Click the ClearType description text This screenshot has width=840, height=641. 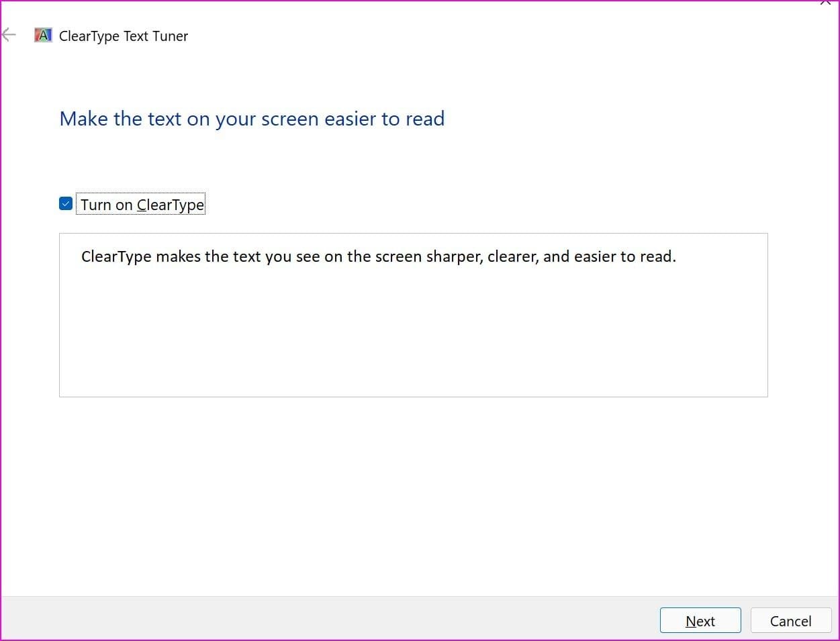tap(378, 256)
